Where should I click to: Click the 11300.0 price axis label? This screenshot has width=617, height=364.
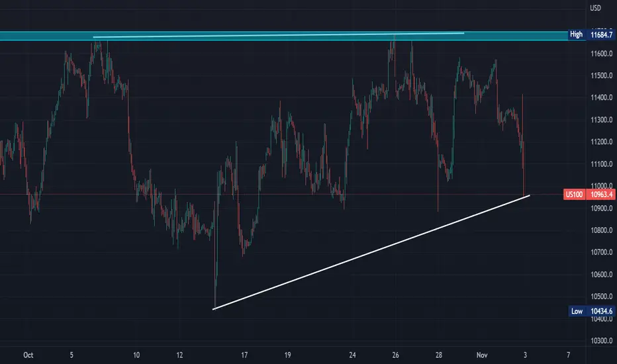pyautogui.click(x=602, y=120)
